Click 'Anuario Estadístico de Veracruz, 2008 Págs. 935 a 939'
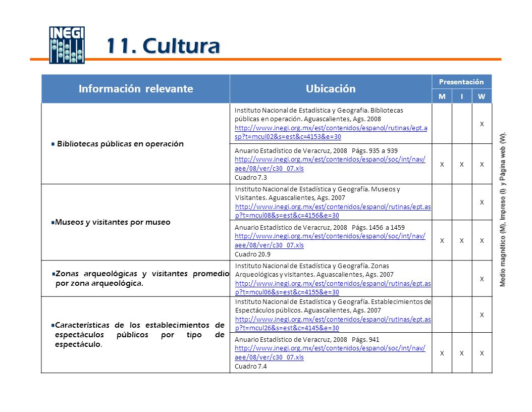The image size is (532, 412). [x=316, y=150]
